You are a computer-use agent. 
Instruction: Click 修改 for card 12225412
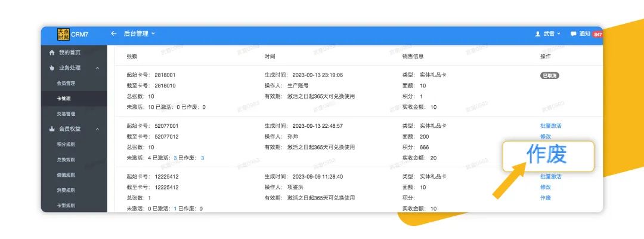[x=546, y=187]
